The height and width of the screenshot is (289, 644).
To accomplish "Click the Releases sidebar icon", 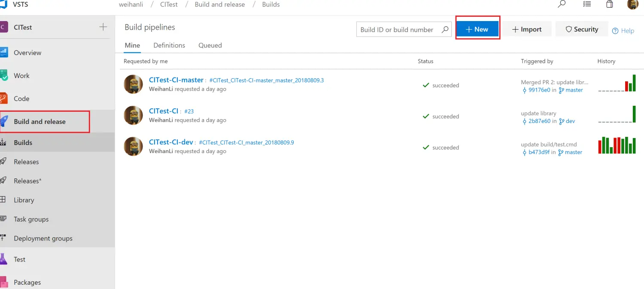I will 3,162.
